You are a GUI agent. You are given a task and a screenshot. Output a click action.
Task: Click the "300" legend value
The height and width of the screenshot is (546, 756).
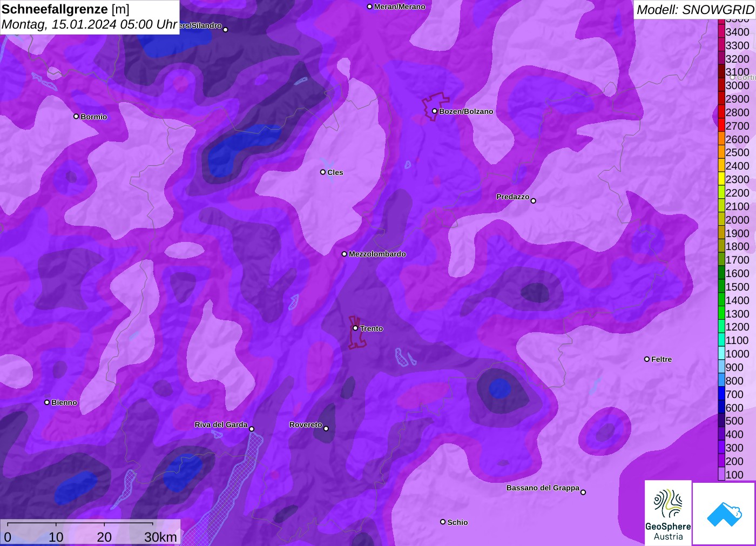[734, 448]
